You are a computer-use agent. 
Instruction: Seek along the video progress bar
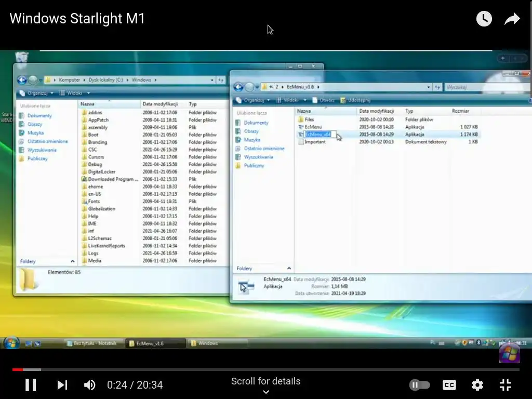click(265, 369)
